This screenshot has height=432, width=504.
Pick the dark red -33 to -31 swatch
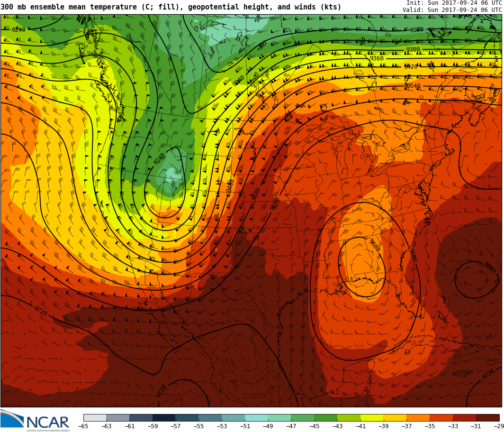465,417
